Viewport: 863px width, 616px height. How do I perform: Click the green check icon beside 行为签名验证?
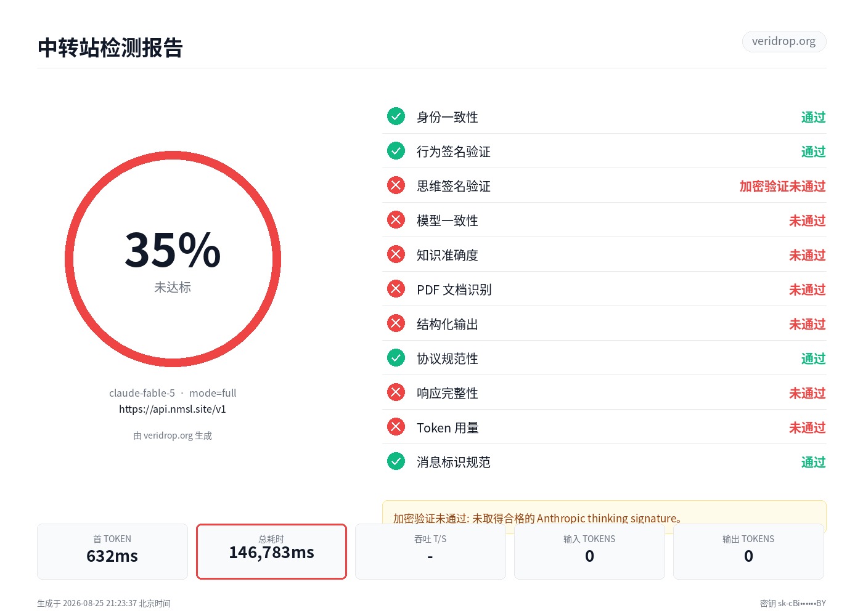[396, 151]
